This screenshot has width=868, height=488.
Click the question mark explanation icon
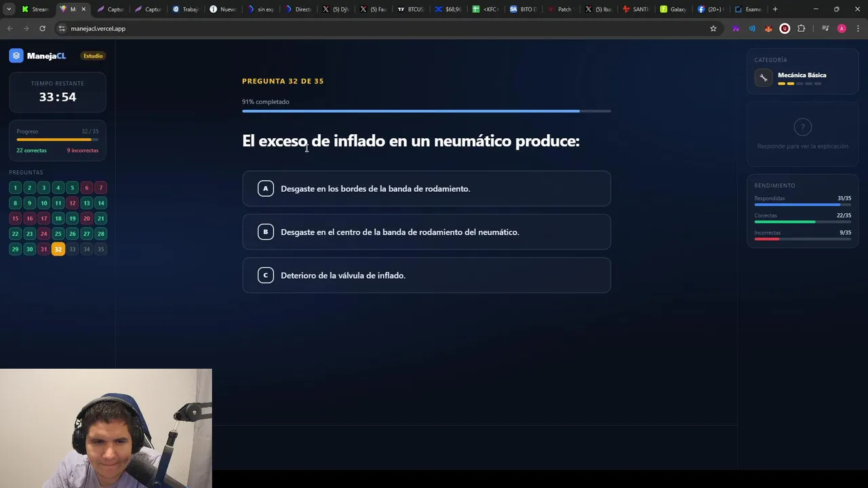coord(803,127)
